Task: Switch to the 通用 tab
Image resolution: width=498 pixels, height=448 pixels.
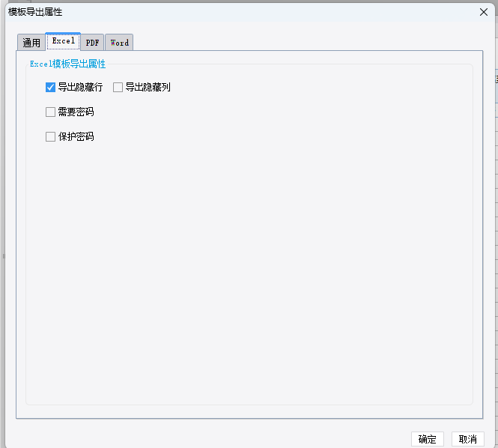Action: point(31,42)
